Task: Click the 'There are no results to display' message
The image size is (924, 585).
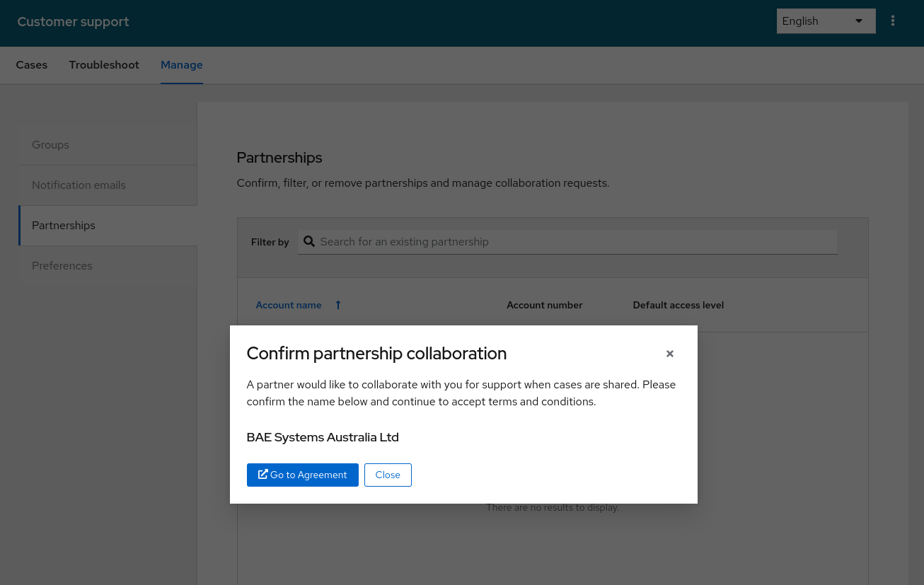Action: point(553,507)
